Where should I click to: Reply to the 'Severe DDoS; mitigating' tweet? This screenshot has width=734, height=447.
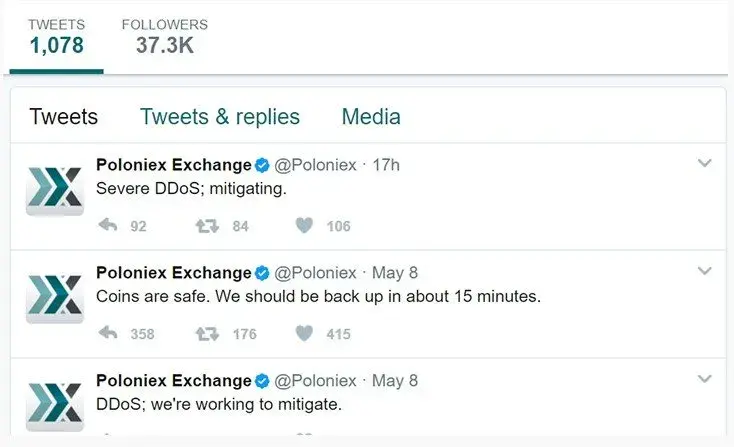point(108,226)
